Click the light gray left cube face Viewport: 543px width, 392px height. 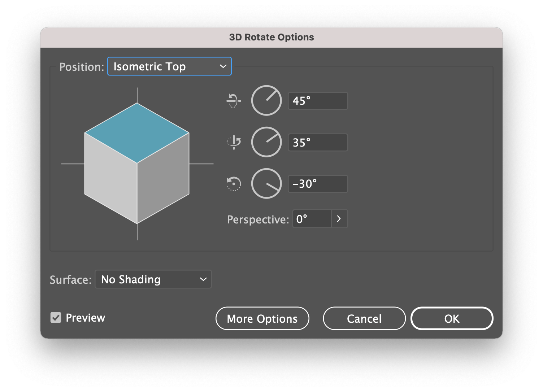(x=111, y=178)
